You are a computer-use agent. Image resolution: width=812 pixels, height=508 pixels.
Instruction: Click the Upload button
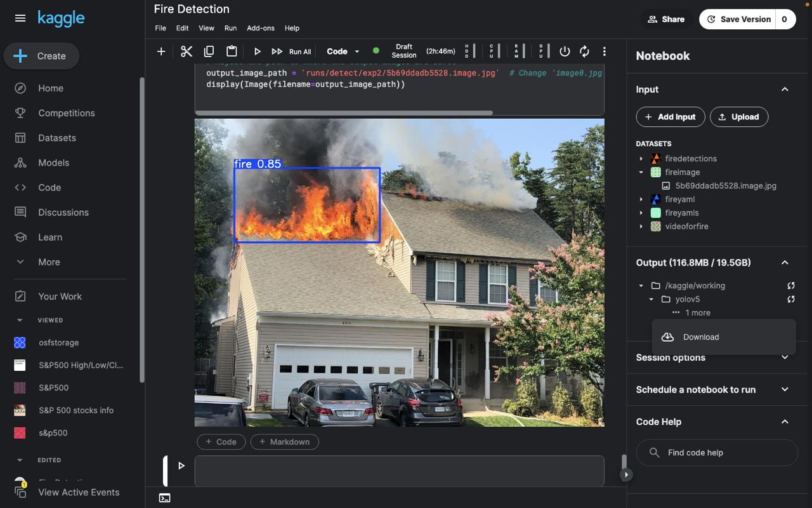tap(739, 117)
